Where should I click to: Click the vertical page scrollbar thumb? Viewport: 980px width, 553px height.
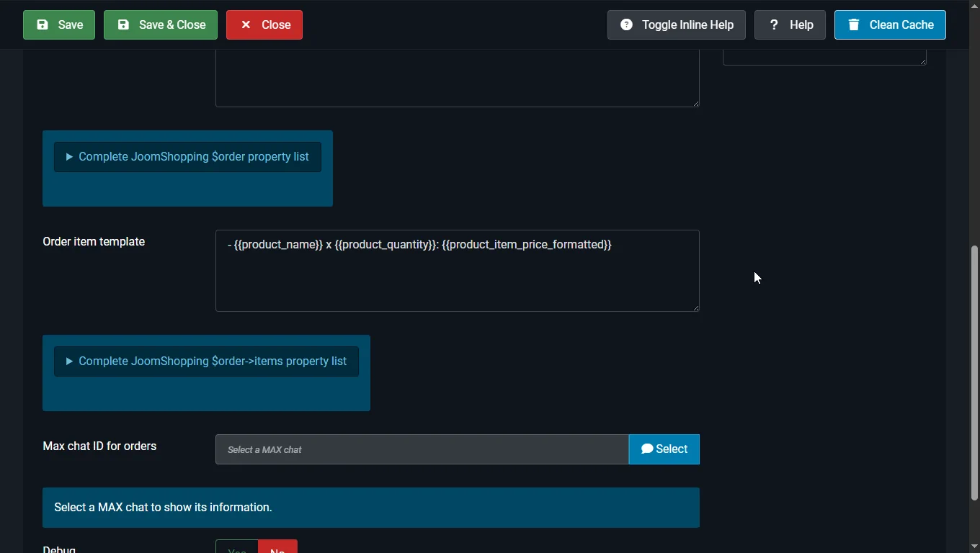974,373
